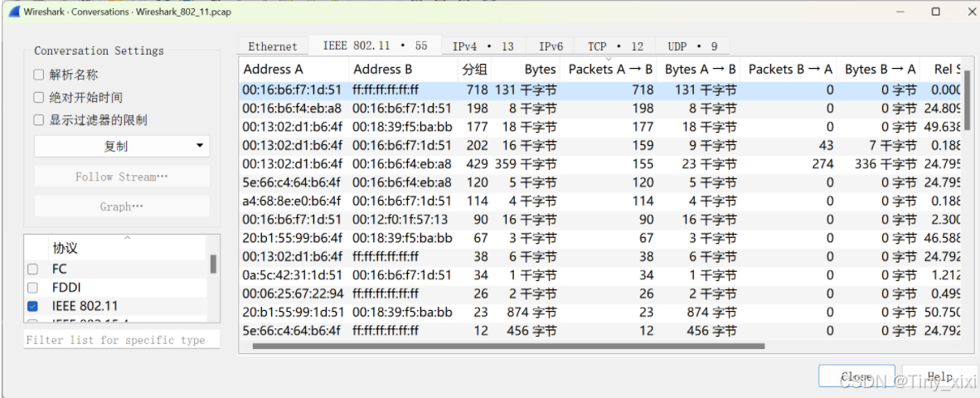The height and width of the screenshot is (398, 980).
Task: Select the 0a:5c:42:31:1d:51 address cell
Action: [x=292, y=275]
